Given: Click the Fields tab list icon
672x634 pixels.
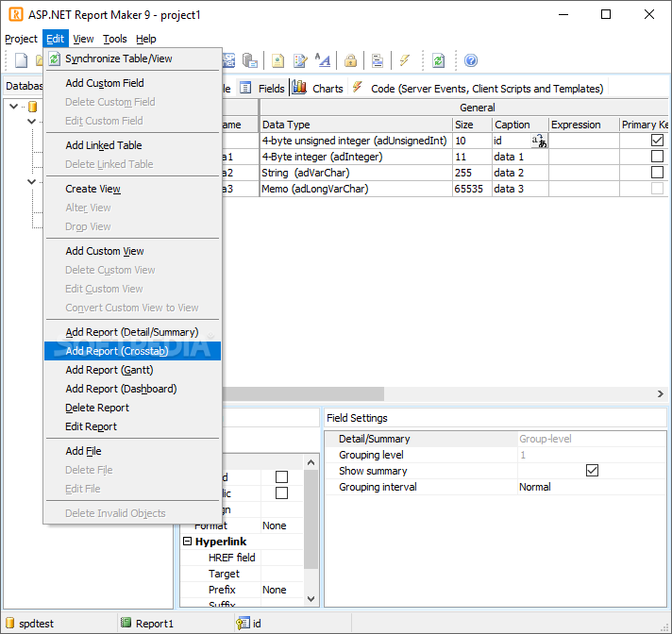Looking at the screenshot, I should tap(245, 89).
